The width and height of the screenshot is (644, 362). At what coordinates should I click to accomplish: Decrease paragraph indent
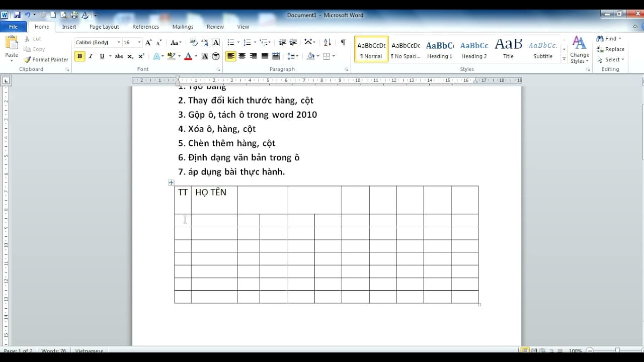tap(282, 43)
